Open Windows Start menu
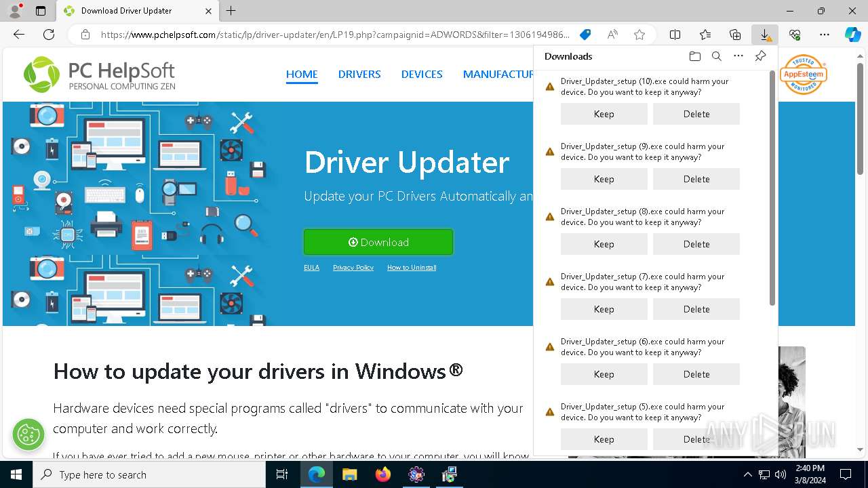The width and height of the screenshot is (868, 488). [16, 474]
